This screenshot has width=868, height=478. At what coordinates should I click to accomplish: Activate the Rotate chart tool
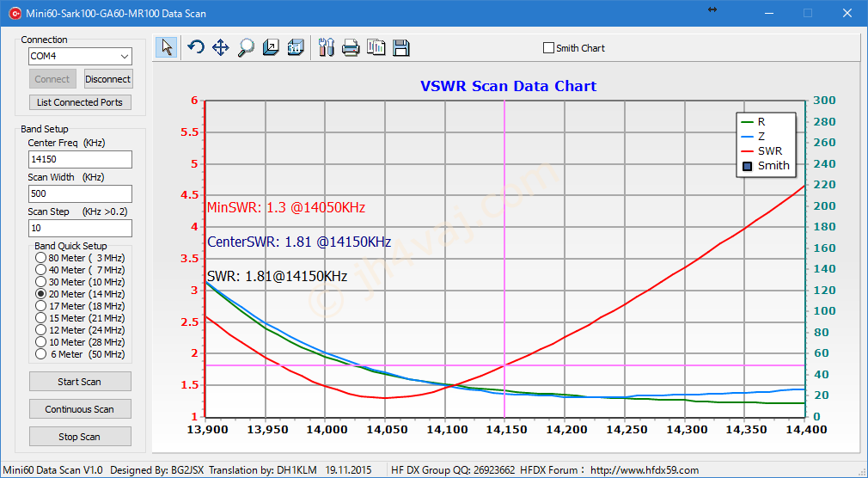(x=195, y=47)
